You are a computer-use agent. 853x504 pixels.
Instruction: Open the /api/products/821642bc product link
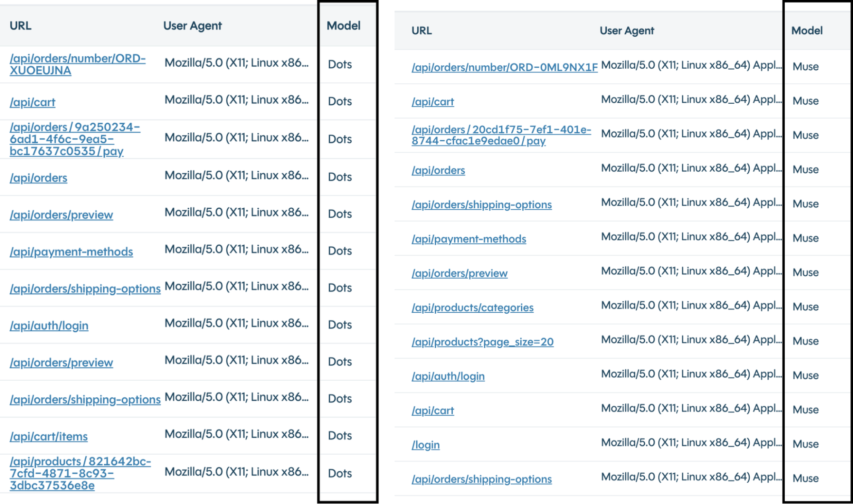pos(80,473)
